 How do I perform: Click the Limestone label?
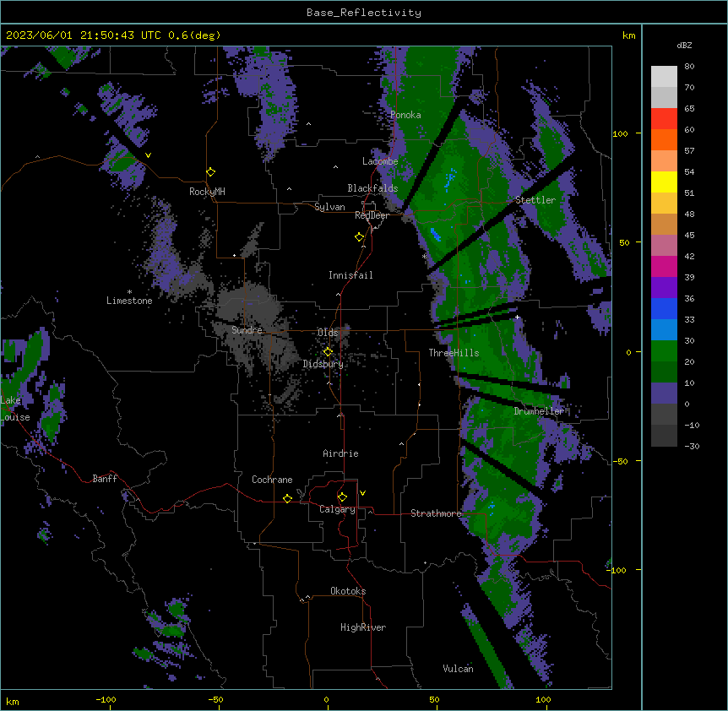pos(129,301)
